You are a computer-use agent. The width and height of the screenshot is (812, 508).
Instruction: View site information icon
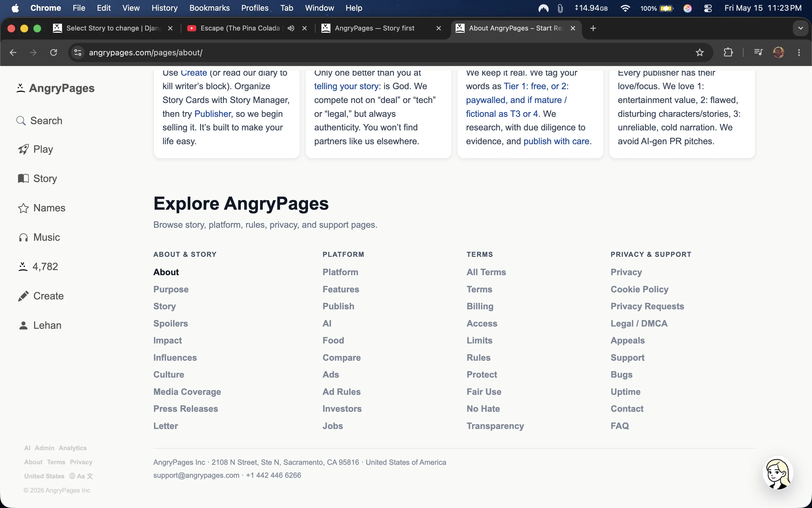point(78,52)
